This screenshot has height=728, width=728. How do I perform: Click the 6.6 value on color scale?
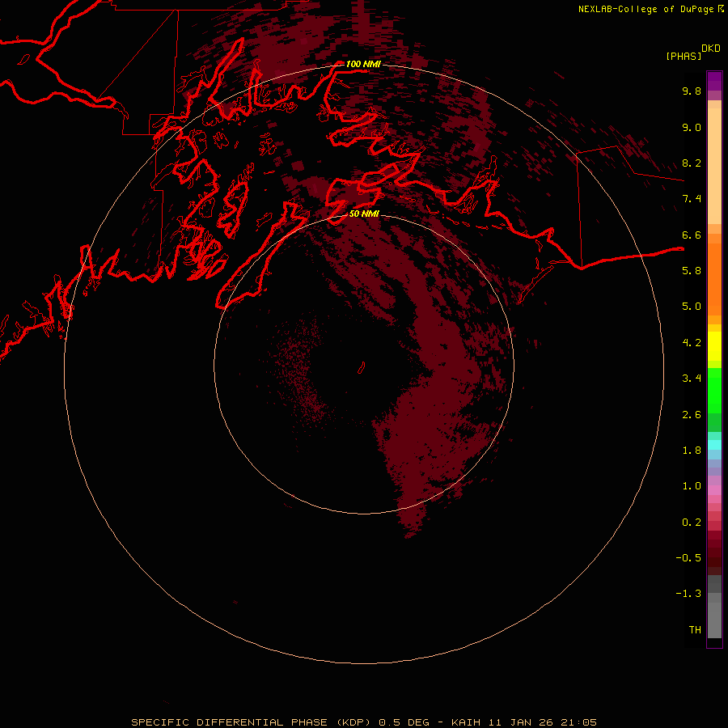692,235
